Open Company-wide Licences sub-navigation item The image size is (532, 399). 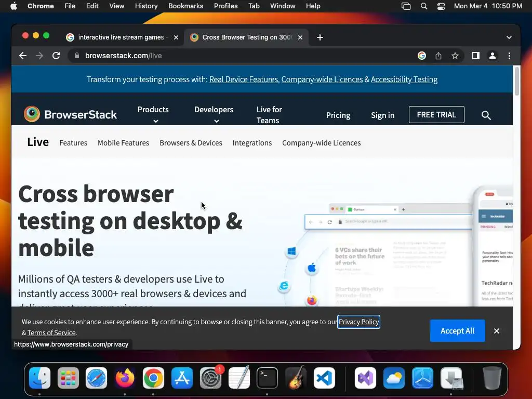(322, 143)
